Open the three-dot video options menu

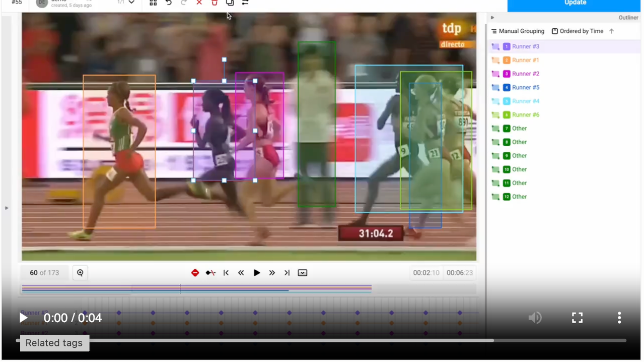pos(619,318)
